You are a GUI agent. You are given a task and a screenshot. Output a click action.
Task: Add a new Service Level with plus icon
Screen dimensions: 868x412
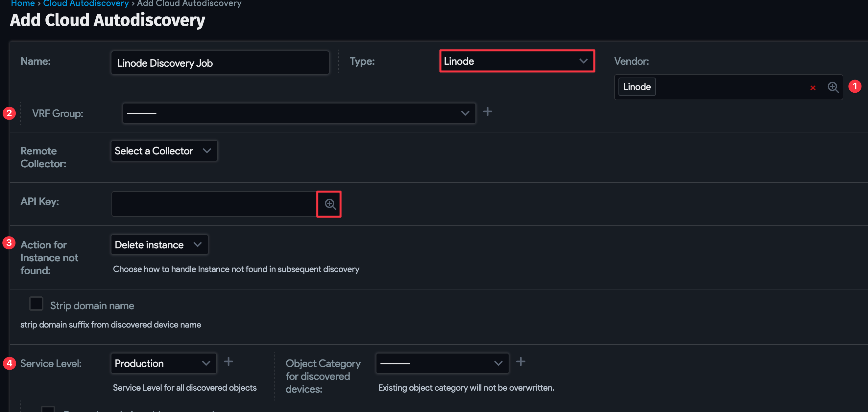229,361
